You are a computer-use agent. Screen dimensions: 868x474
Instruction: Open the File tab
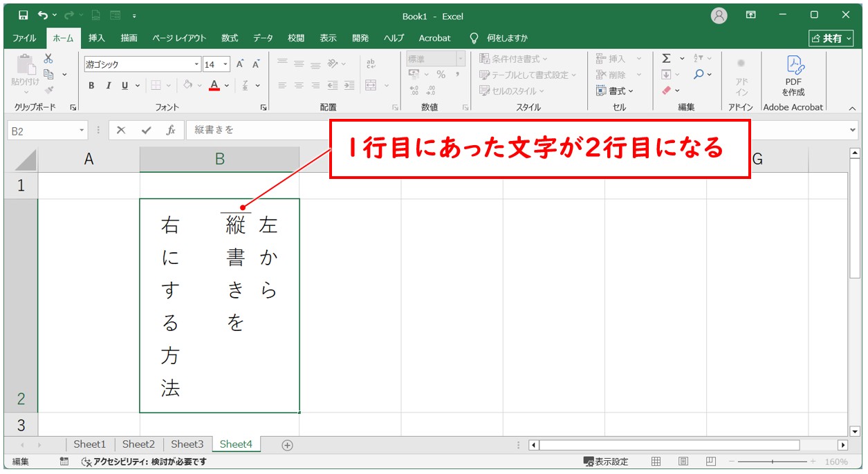point(25,38)
